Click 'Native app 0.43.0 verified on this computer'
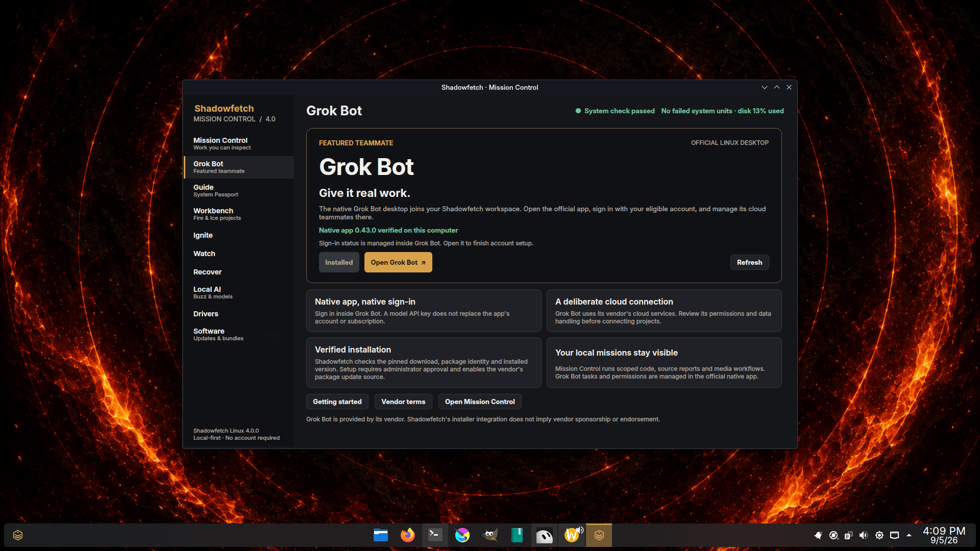The width and height of the screenshot is (980, 551). click(388, 230)
